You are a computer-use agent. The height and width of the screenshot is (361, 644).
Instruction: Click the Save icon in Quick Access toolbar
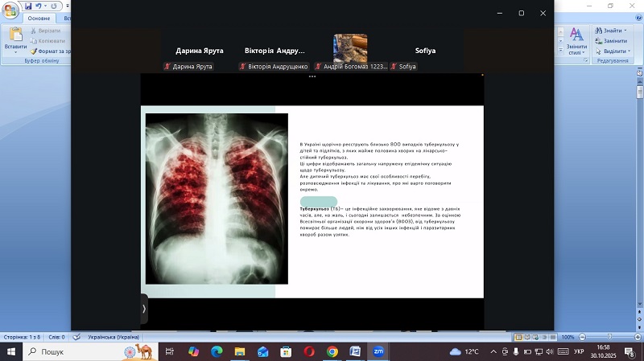coord(27,6)
